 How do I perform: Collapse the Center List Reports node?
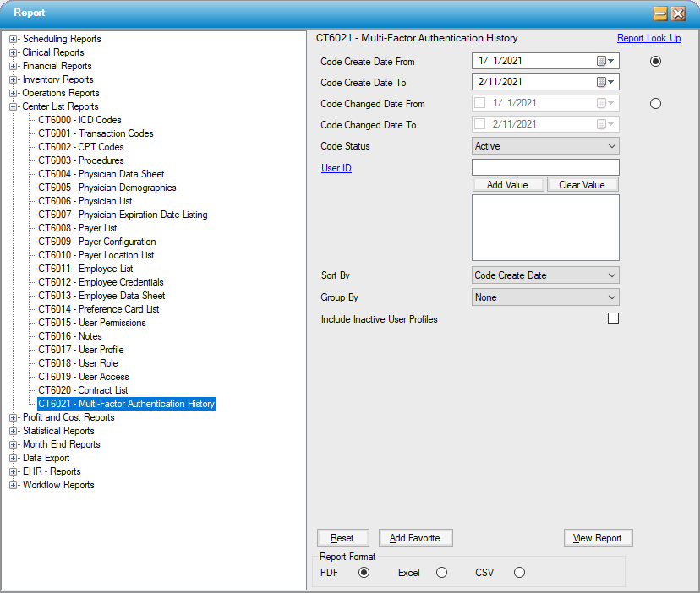14,106
